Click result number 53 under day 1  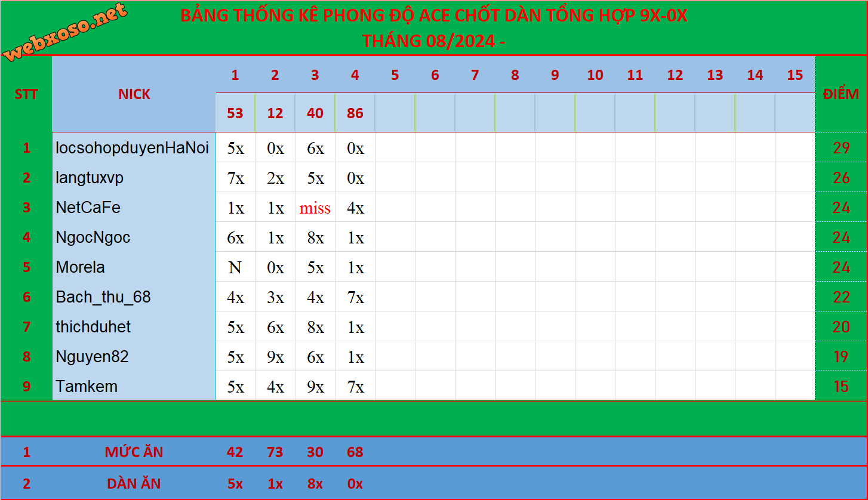point(235,113)
